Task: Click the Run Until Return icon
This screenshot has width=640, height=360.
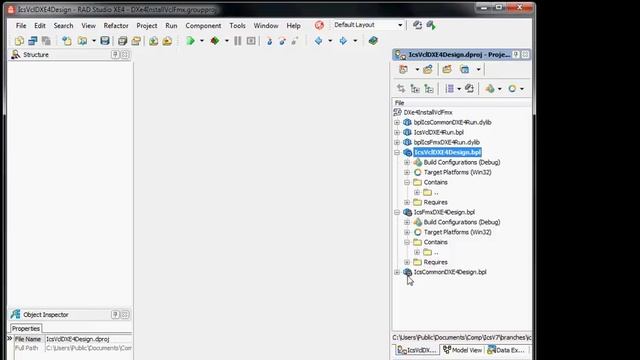Action: (x=295, y=41)
